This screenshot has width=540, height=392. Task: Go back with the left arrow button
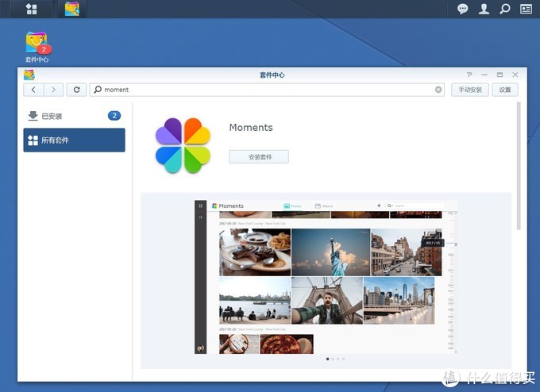click(x=33, y=90)
